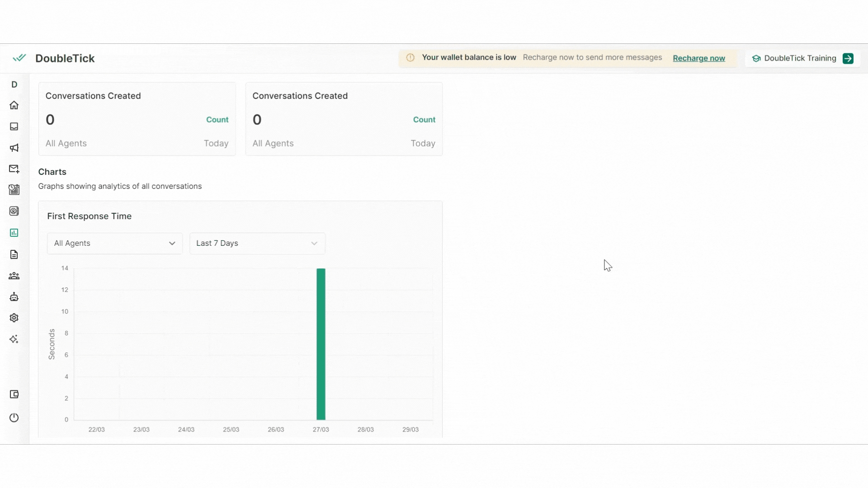Open the Wallet icon in sidebar
This screenshot has width=868, height=488.
pos(14,394)
